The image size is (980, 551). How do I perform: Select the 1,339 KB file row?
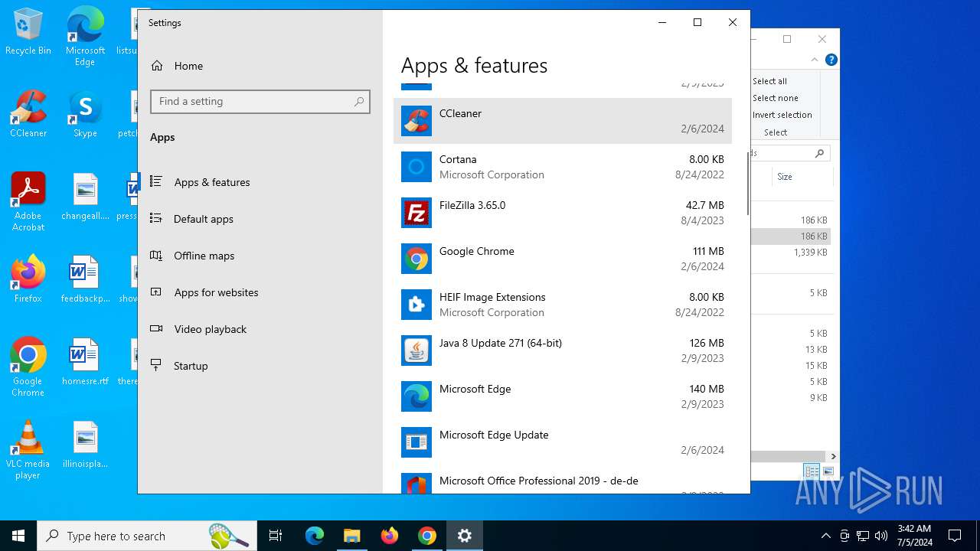pyautogui.click(x=791, y=253)
